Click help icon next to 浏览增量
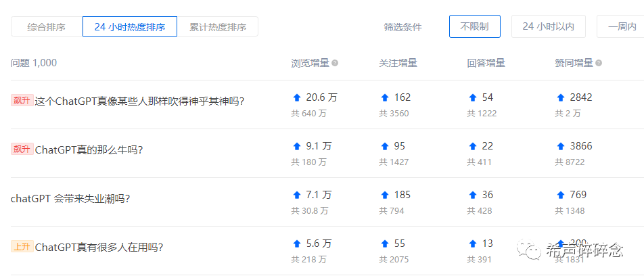Screen dimensions: 644x278 (335, 63)
